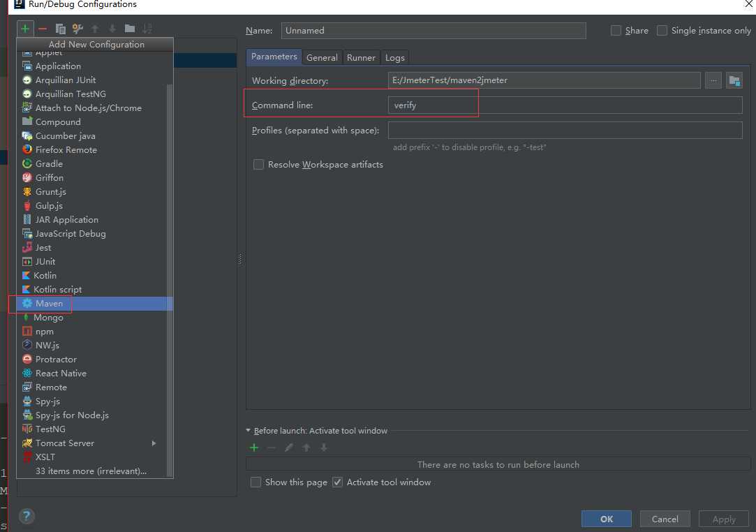
Task: Click the Command line field
Action: click(565, 105)
